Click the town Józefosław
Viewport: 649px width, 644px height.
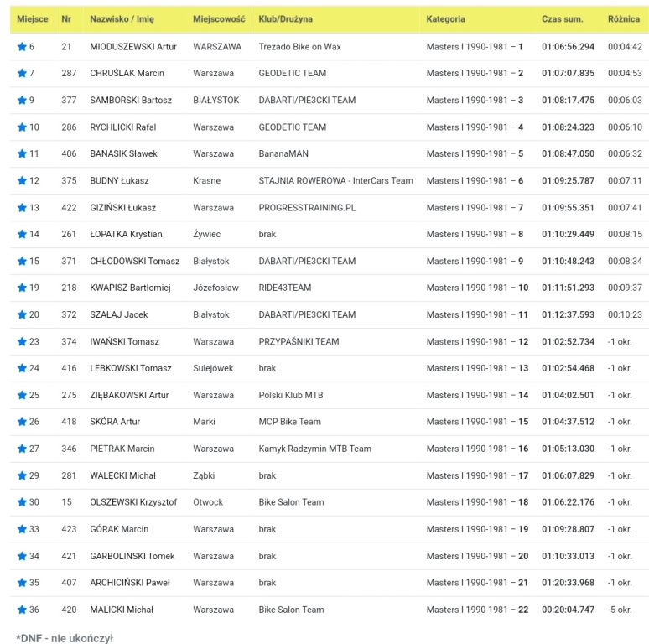[215, 288]
